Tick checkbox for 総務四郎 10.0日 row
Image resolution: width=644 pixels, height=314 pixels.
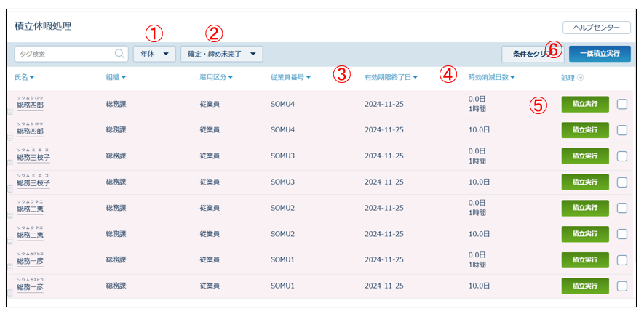pos(622,130)
